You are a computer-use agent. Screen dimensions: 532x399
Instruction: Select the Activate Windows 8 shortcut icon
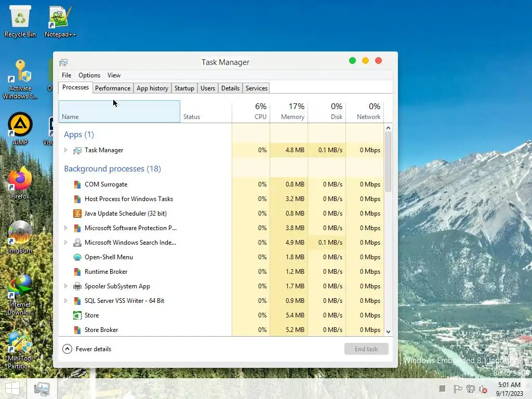coord(20,79)
